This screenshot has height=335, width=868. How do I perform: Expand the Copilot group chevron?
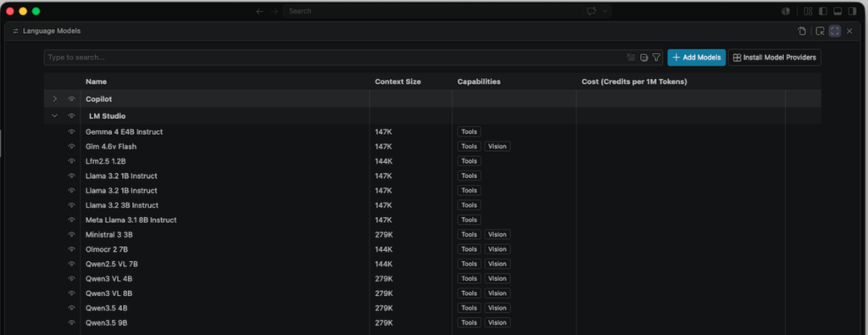(54, 98)
